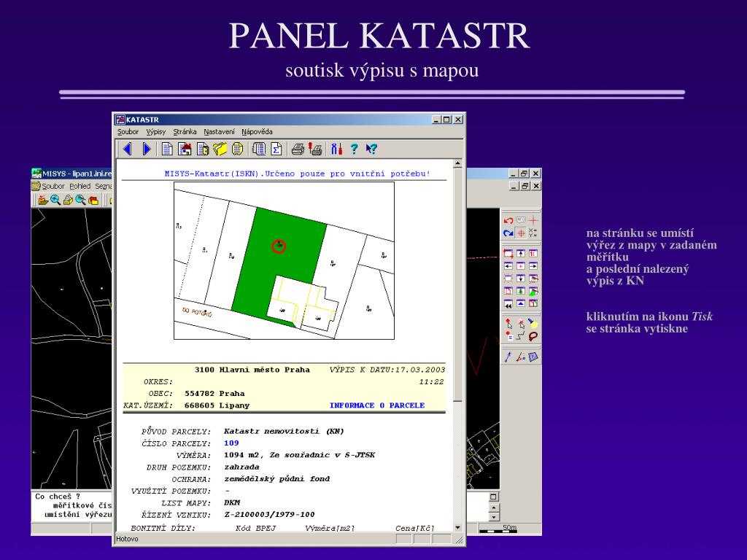Select the blue distance measuring line tool
Screen dimensions: 747x560
(x=508, y=357)
